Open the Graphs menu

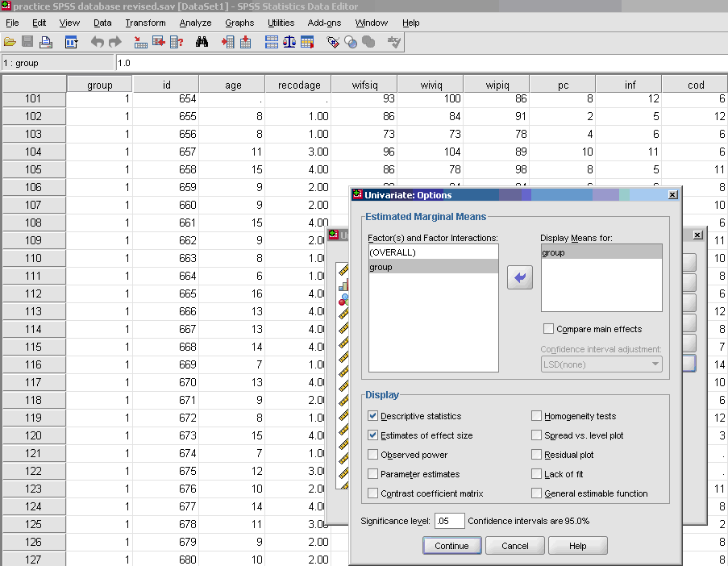[239, 23]
